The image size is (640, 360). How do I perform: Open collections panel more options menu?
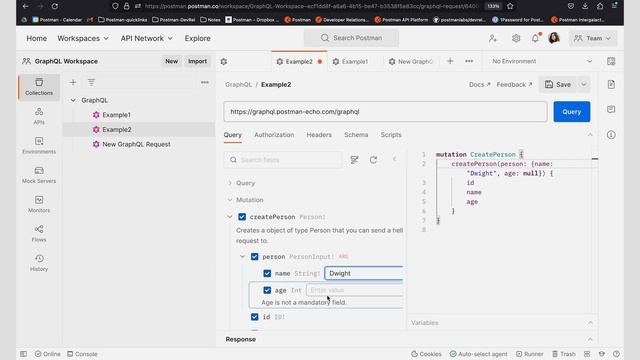[204, 82]
